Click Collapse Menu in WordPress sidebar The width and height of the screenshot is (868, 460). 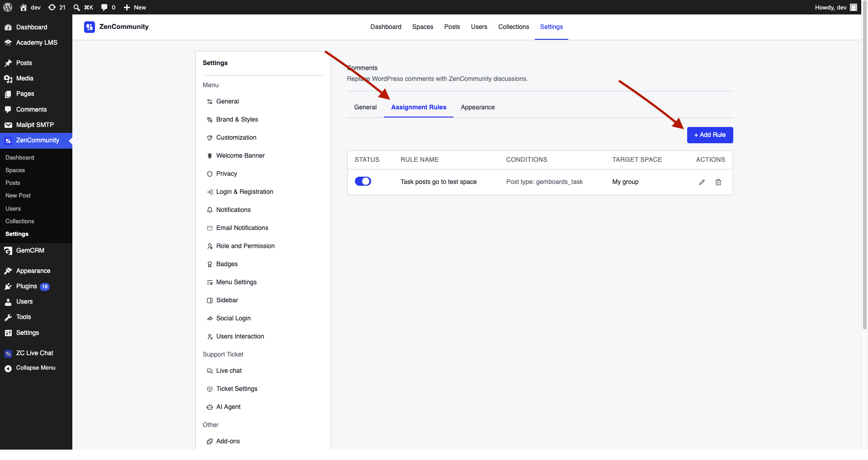tap(35, 368)
